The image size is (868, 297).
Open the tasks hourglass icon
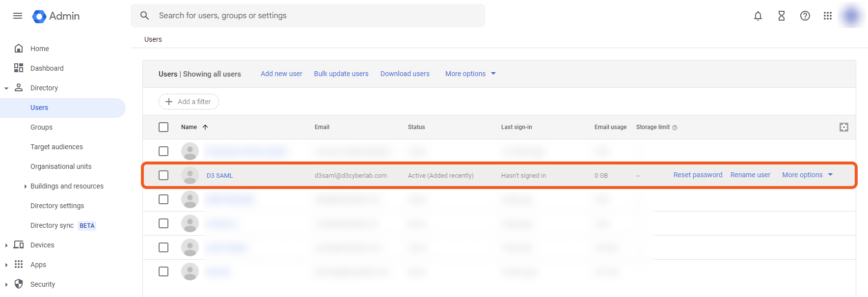coord(782,16)
